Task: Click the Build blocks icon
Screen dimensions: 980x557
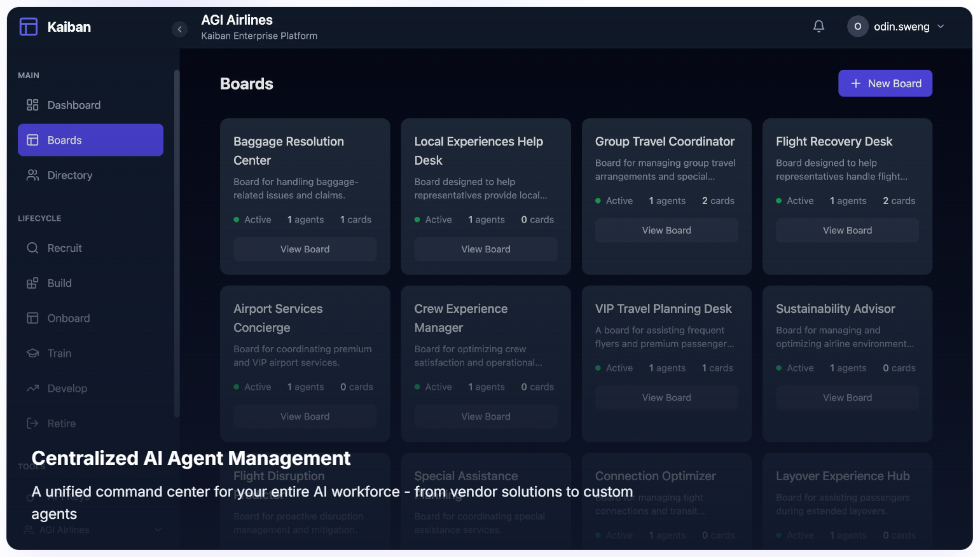Action: [32, 284]
